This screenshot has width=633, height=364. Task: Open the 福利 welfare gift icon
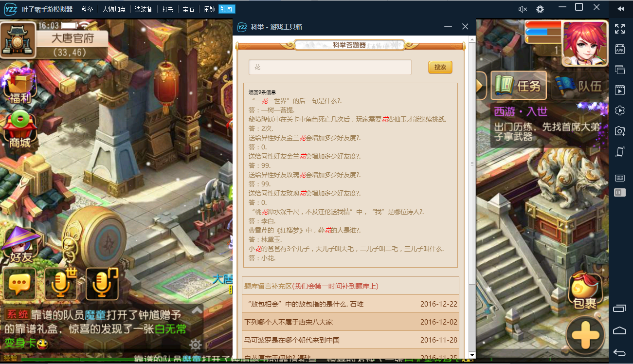(x=19, y=86)
